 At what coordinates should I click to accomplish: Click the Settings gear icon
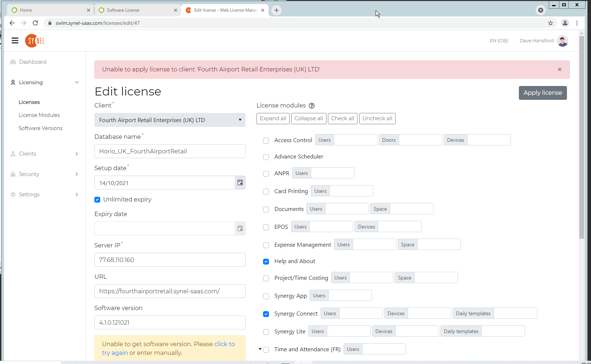(x=13, y=195)
